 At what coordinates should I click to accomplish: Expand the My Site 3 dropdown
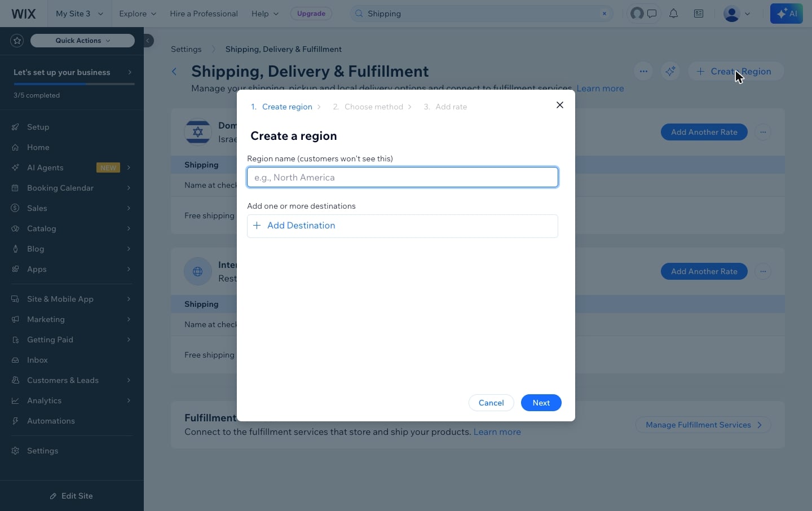click(80, 14)
